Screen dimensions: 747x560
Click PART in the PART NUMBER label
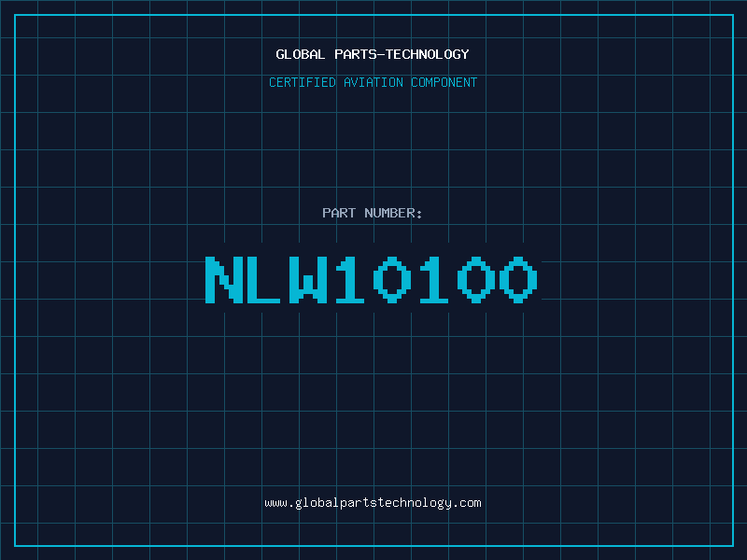click(x=339, y=213)
